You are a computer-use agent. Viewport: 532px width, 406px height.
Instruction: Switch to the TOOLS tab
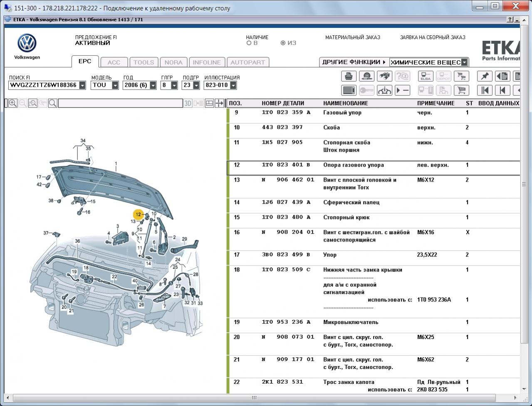(144, 62)
